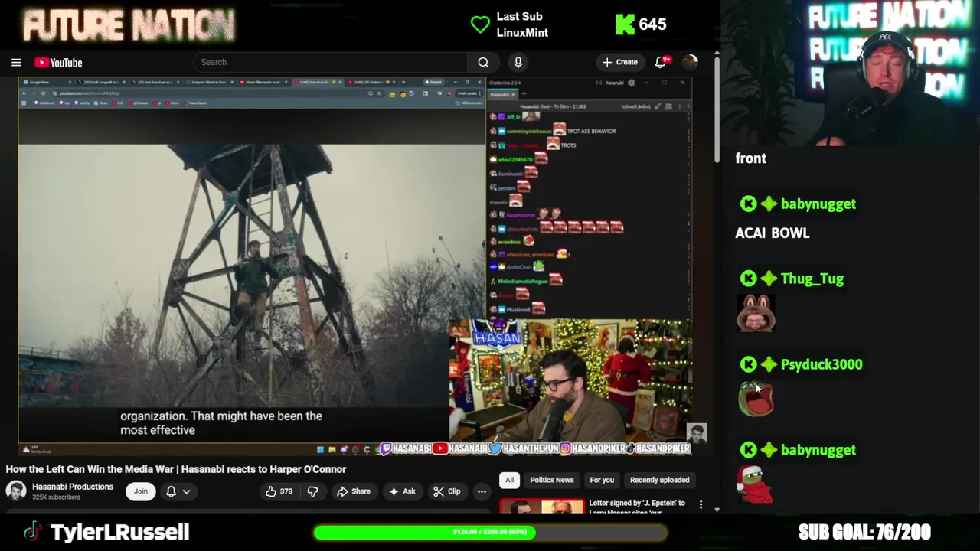Click into the YouTube Search field
The width and height of the screenshot is (980, 551).
pos(330,62)
